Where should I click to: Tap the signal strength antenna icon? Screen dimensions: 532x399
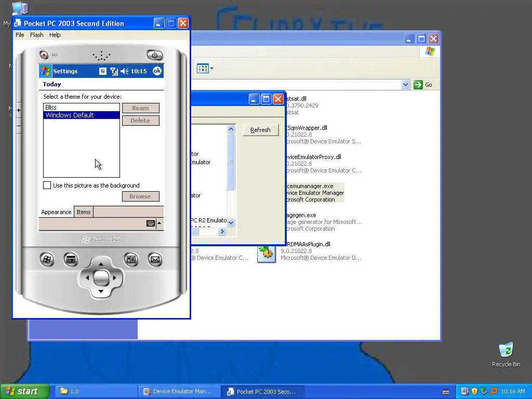(114, 71)
